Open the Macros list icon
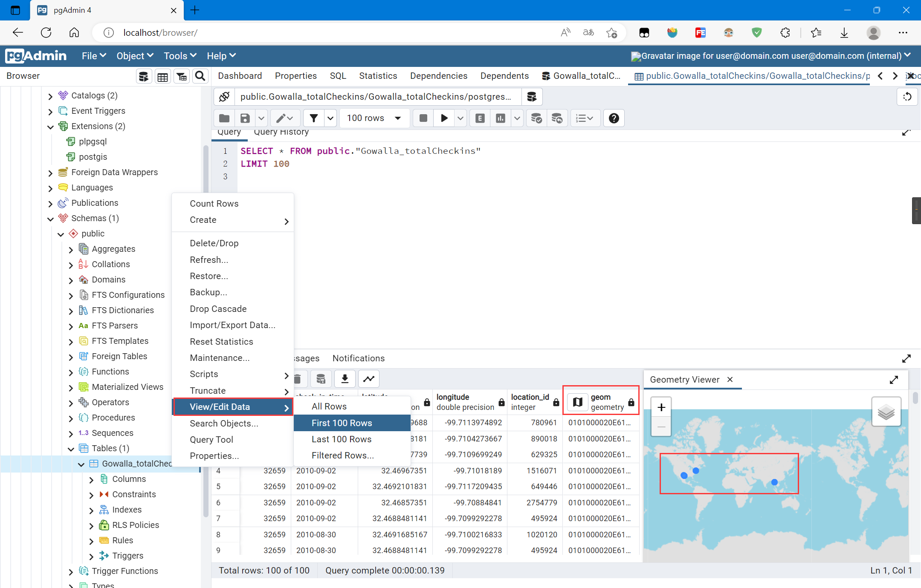The image size is (921, 588). click(585, 118)
